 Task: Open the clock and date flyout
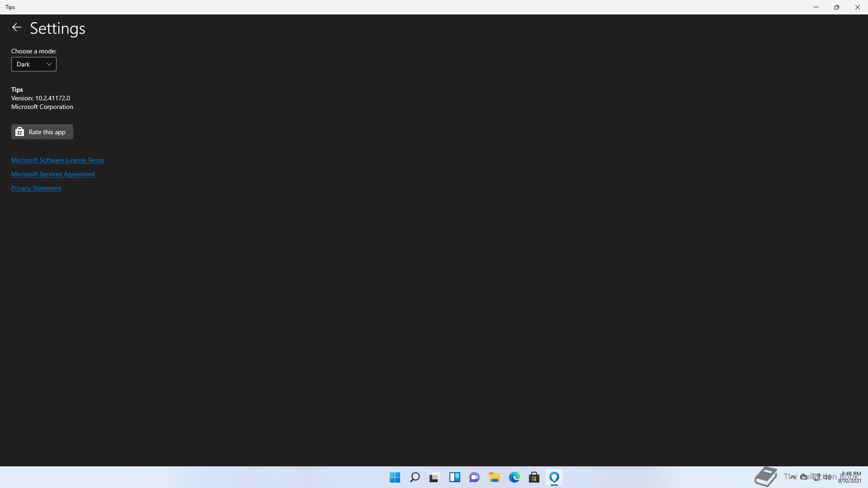pyautogui.click(x=850, y=477)
